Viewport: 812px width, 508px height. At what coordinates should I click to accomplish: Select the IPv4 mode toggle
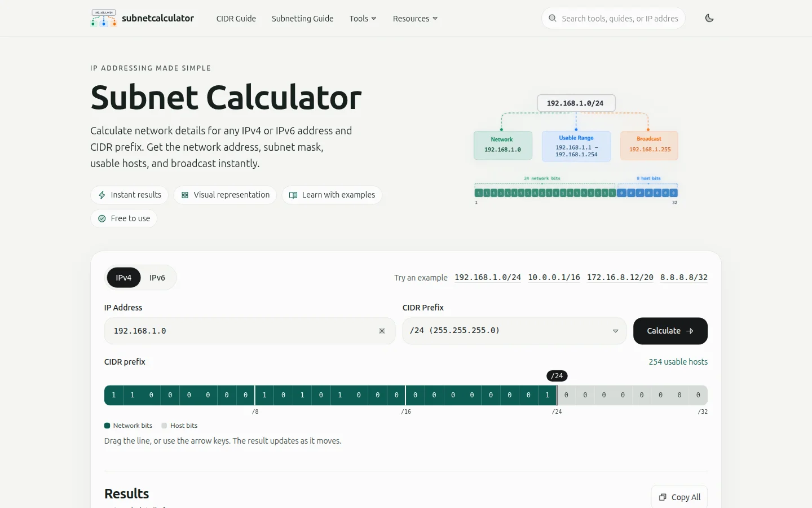click(123, 278)
